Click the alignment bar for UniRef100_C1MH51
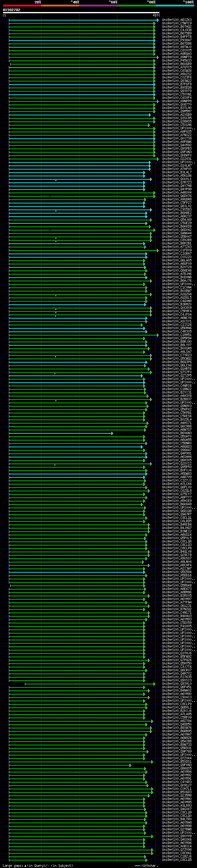 click(84, 335)
